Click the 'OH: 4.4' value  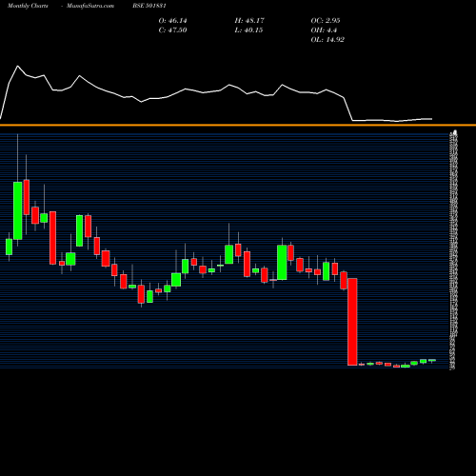(324, 30)
